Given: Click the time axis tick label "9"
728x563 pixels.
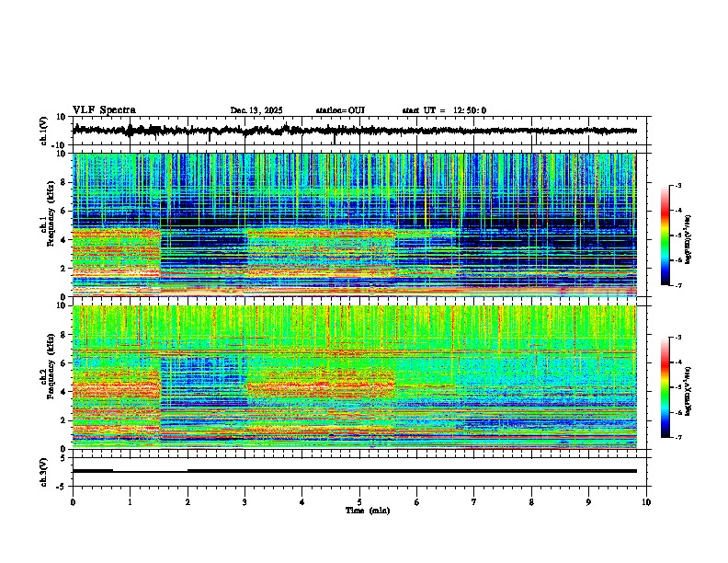Looking at the screenshot, I should click(588, 502).
